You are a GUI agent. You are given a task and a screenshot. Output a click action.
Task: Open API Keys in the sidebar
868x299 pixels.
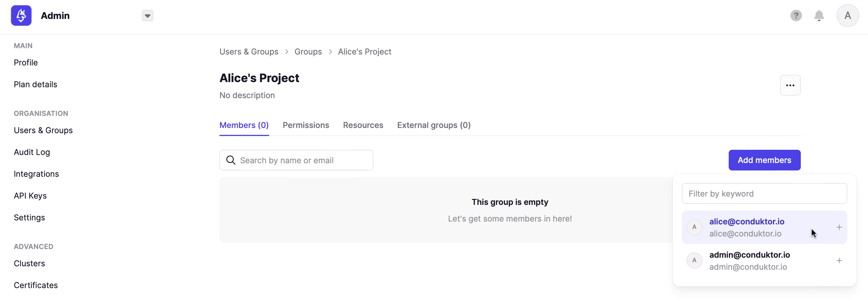pyautogui.click(x=30, y=196)
